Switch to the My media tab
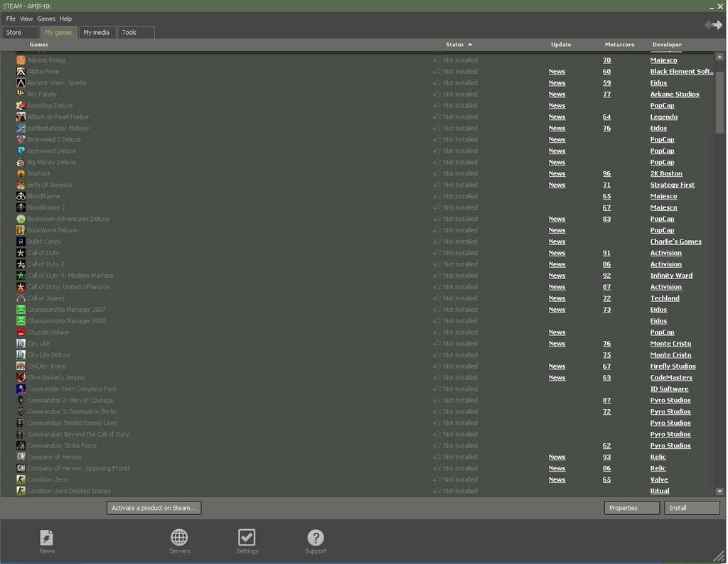The width and height of the screenshot is (728, 564). 96,32
